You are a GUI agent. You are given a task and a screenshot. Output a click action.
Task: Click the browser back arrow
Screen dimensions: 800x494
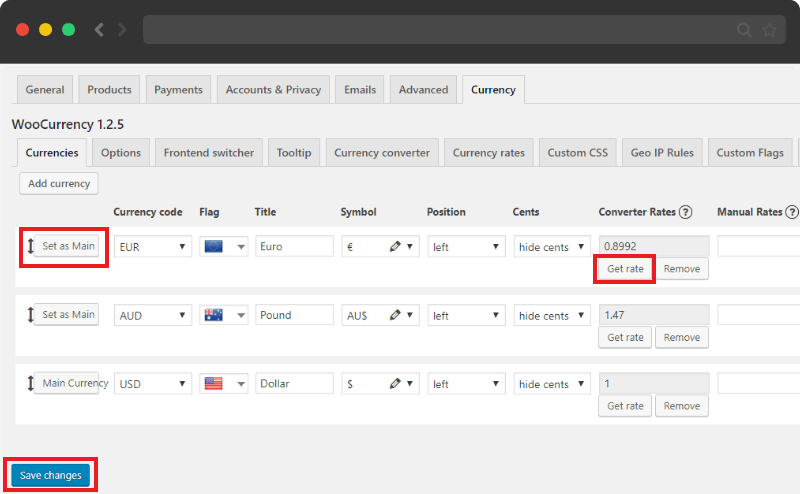(99, 30)
